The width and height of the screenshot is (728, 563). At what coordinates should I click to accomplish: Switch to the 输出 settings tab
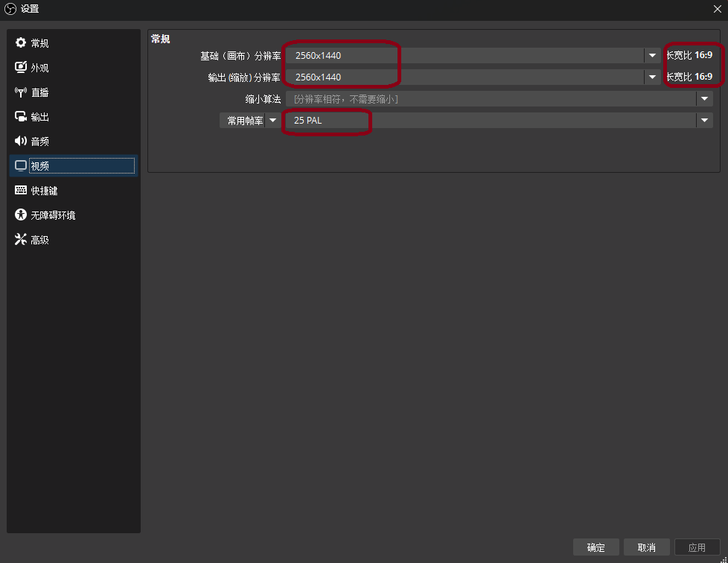[74, 117]
